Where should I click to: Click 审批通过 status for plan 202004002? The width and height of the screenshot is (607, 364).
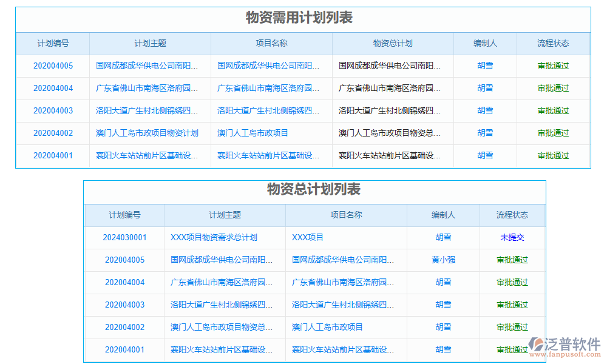[553, 133]
